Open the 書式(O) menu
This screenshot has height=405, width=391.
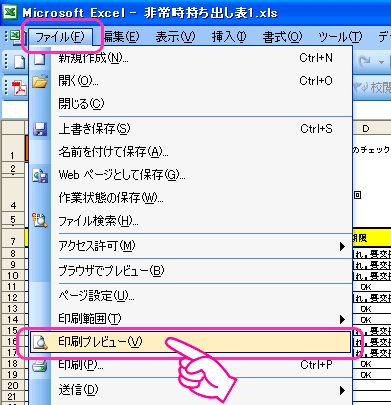[282, 37]
